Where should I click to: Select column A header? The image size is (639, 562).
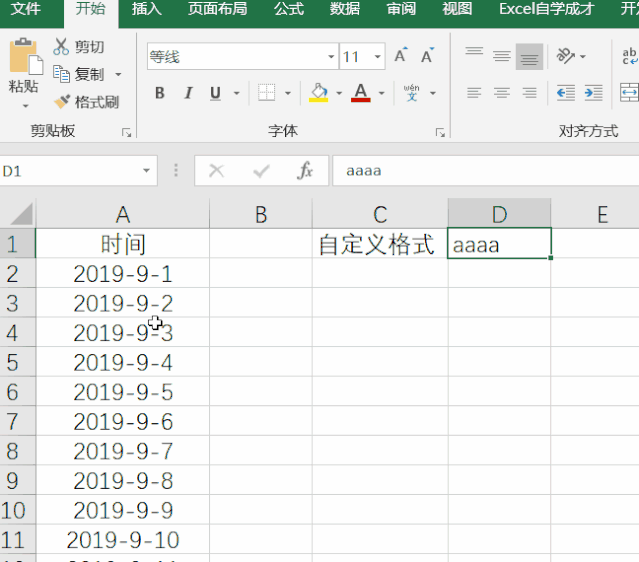[x=123, y=214]
